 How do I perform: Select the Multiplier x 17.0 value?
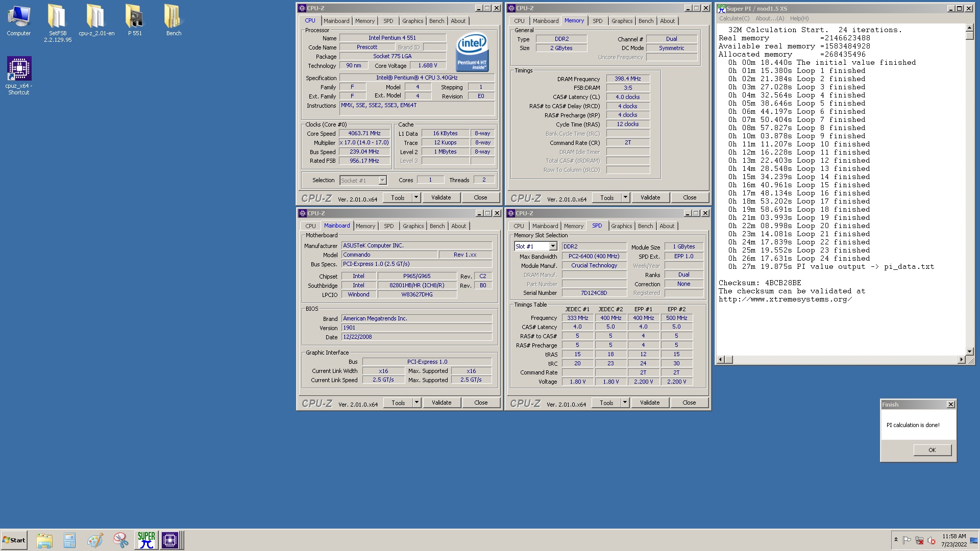tap(364, 142)
